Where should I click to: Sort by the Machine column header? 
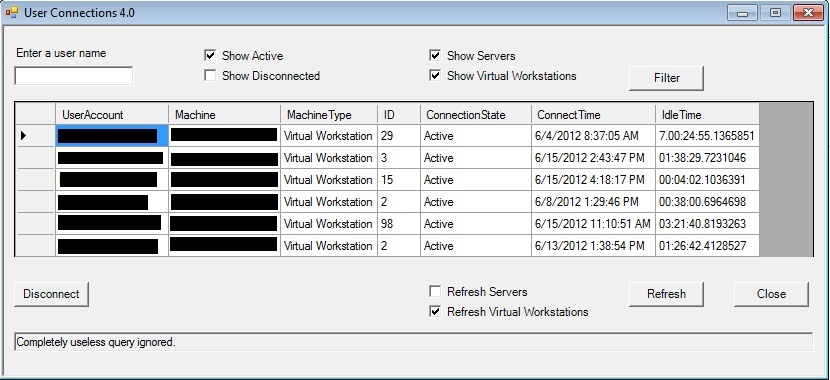[224, 114]
